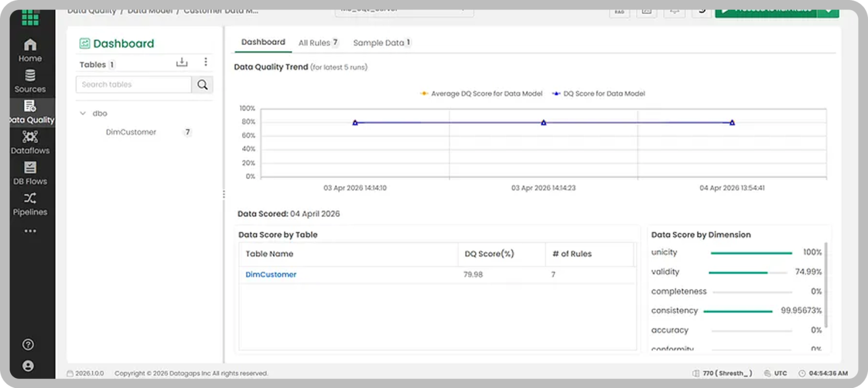The width and height of the screenshot is (868, 388).
Task: Click the 79.98 DQ score cell
Action: pos(474,274)
